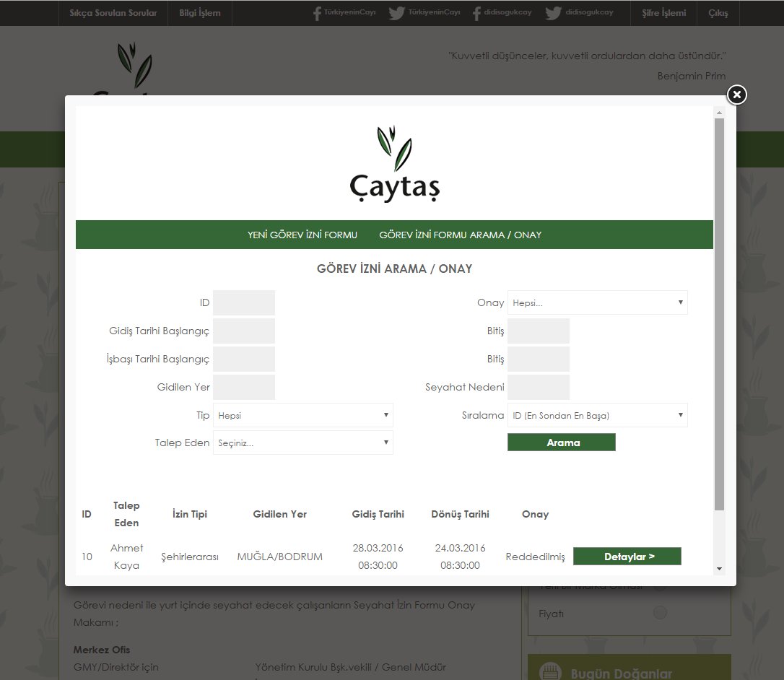Screen dimensions: 784x680
Task: Click Ahmet Kaya name in results
Action: (126, 557)
